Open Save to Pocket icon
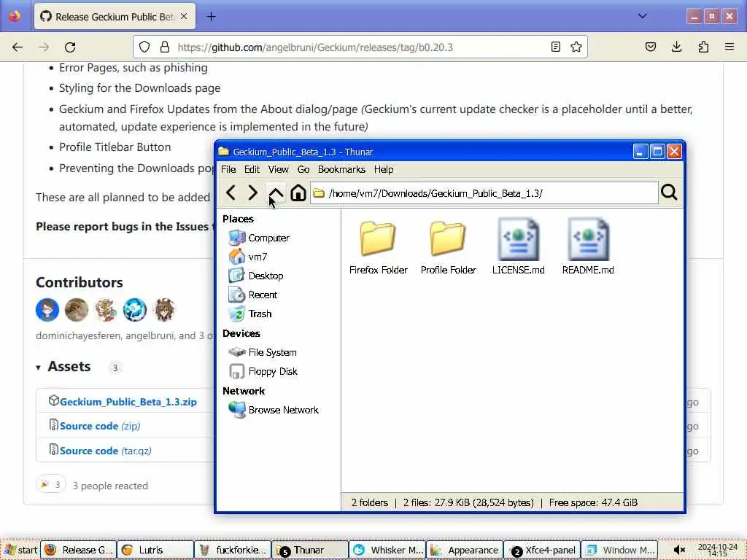The height and width of the screenshot is (560, 747). point(651,47)
